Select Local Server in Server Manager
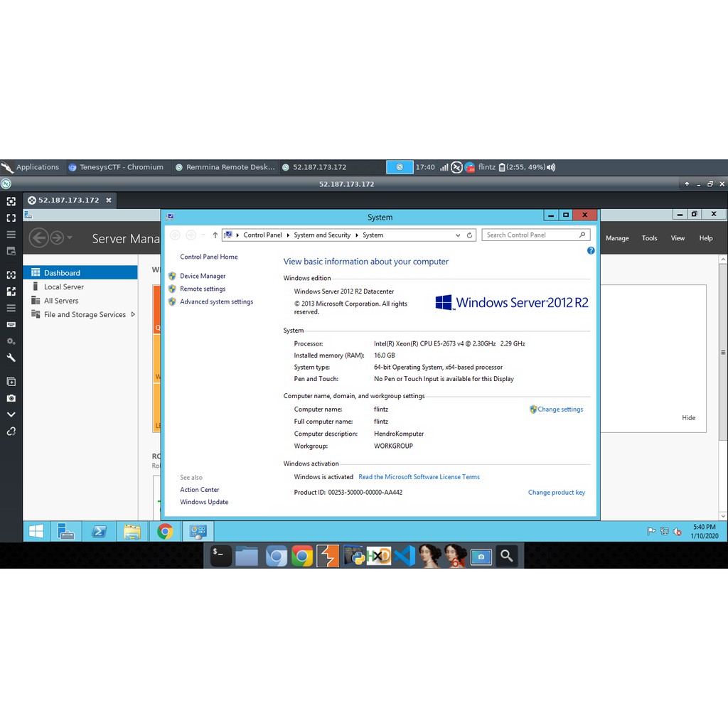The width and height of the screenshot is (728, 728). (63, 287)
